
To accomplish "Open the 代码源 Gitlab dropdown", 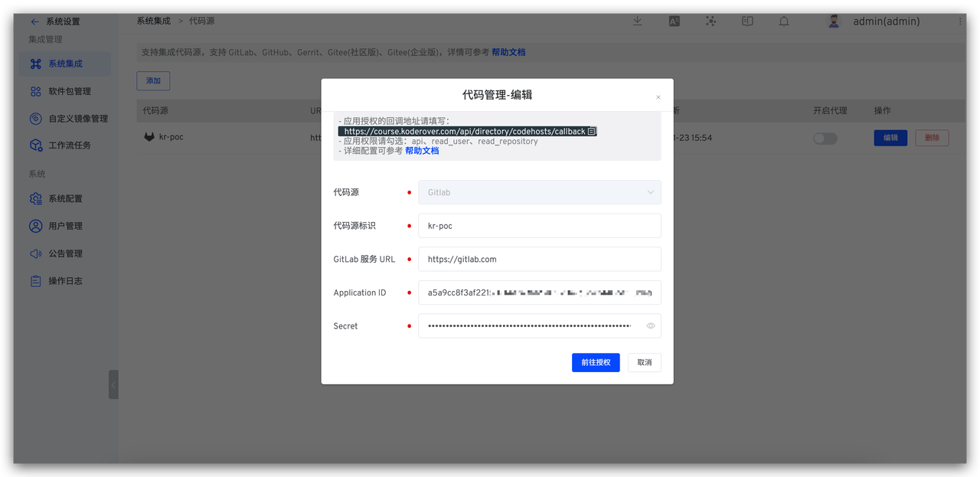I will 539,192.
